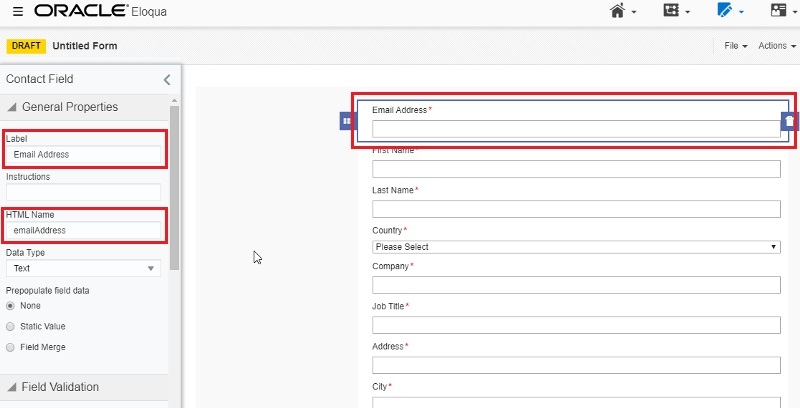Open the Contacts card icon menu
This screenshot has width=800, height=408.
click(779, 11)
